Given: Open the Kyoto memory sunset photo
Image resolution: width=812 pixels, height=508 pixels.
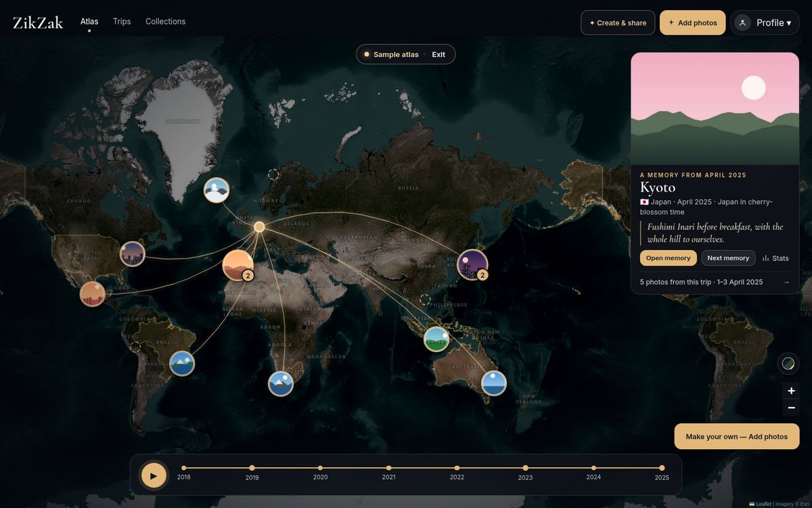Looking at the screenshot, I should (x=715, y=108).
